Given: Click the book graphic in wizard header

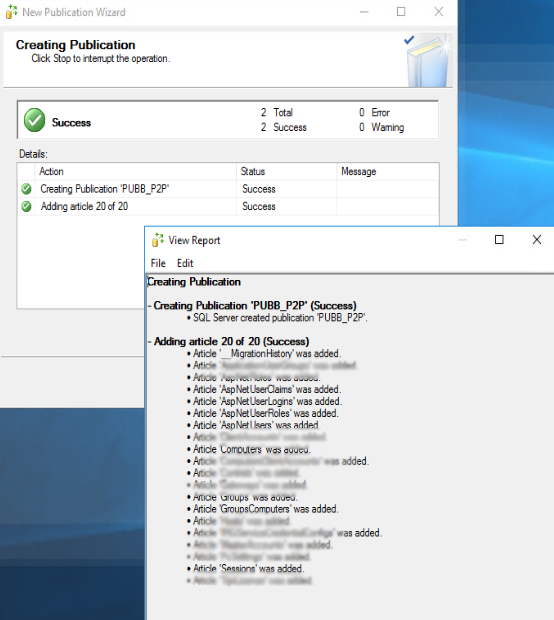Looking at the screenshot, I should click(x=428, y=60).
